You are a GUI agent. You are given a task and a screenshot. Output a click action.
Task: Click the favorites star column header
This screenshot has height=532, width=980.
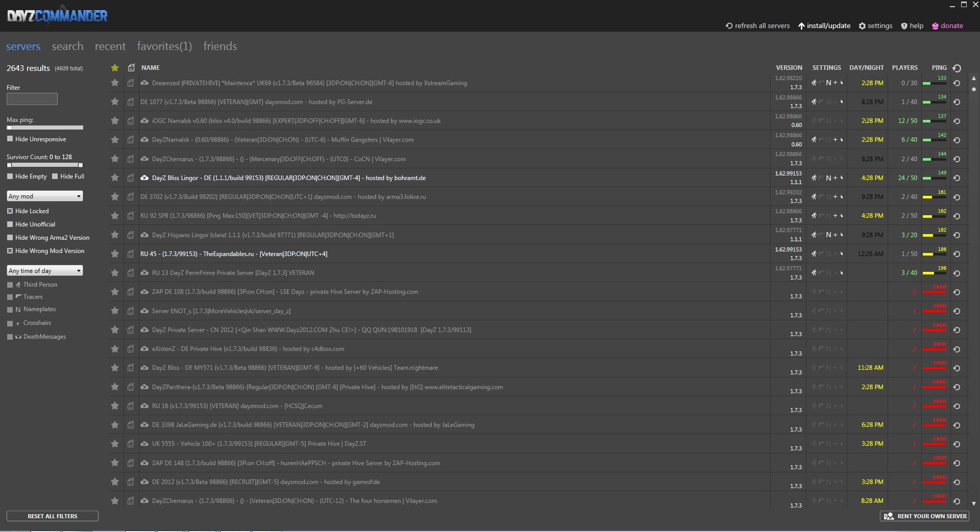(115, 67)
